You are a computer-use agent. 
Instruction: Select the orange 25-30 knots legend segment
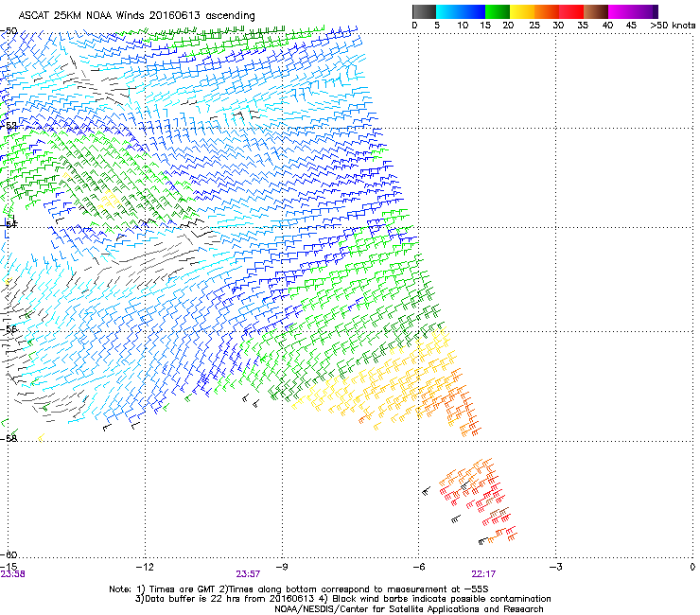pos(547,11)
